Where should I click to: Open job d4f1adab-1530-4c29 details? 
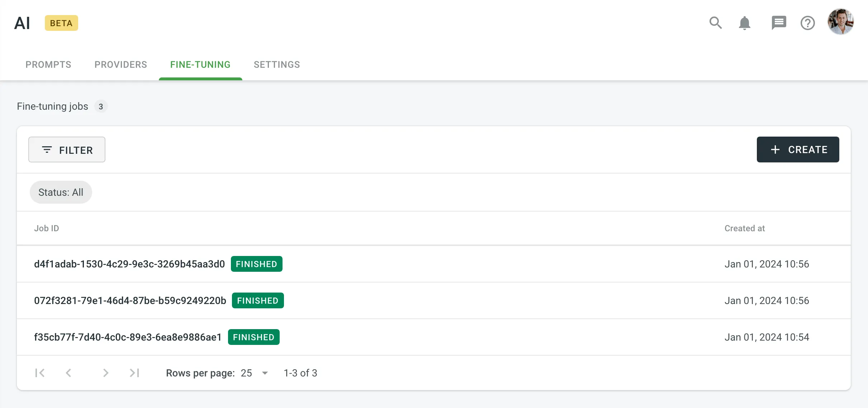[130, 264]
